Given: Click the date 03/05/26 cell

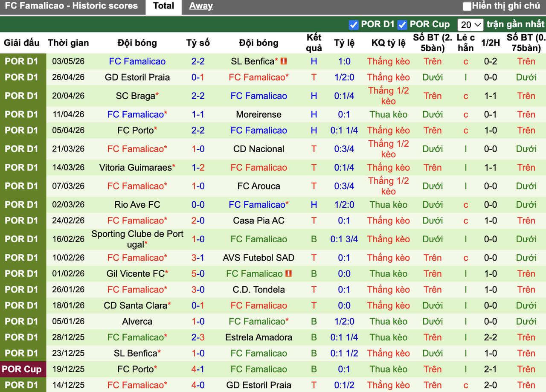Looking at the screenshot, I should point(68,61).
